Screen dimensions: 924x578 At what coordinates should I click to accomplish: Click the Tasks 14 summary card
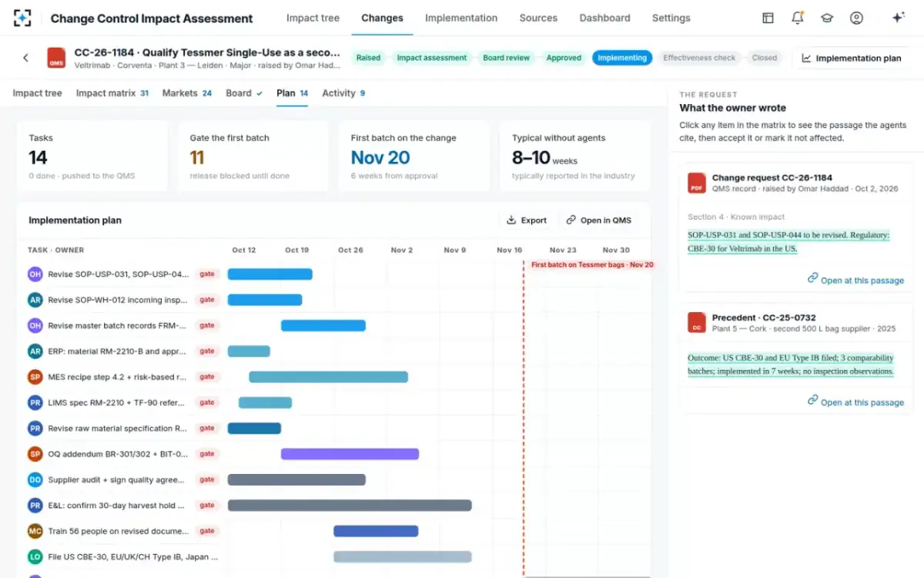pos(92,156)
